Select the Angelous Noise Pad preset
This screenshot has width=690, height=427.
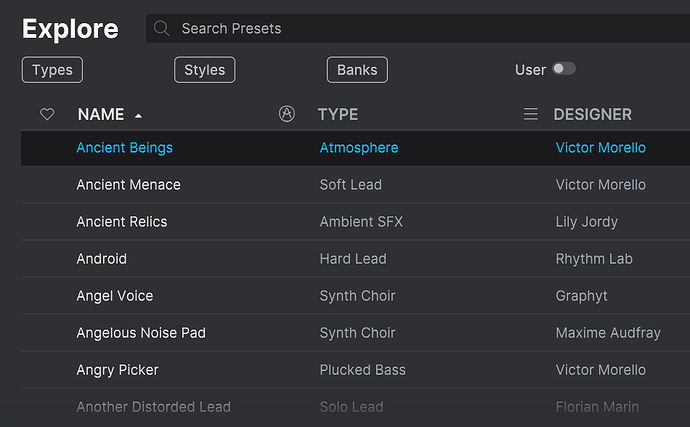point(141,333)
